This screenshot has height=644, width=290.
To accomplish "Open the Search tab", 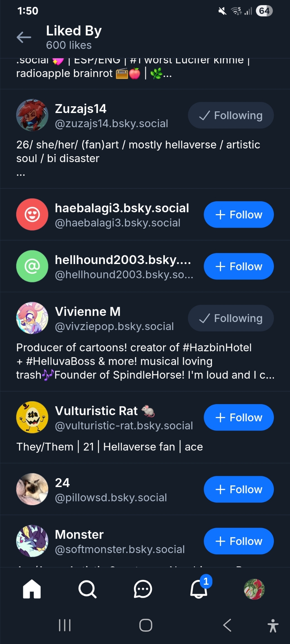I will 87,589.
